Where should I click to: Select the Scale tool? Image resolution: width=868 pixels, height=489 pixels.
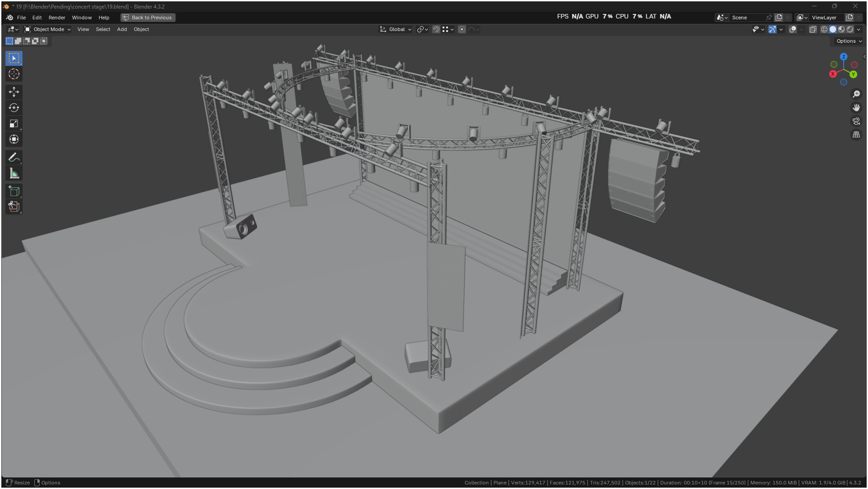point(14,123)
